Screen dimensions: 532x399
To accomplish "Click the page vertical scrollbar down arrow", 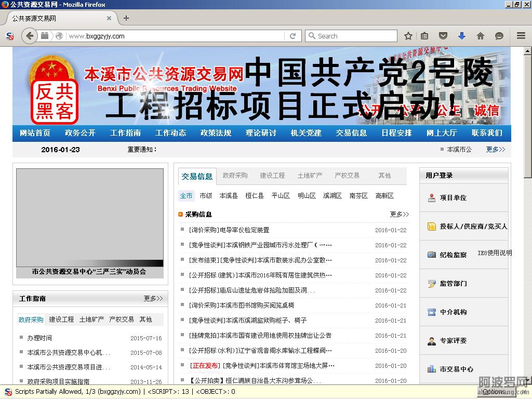I will tap(527, 380).
